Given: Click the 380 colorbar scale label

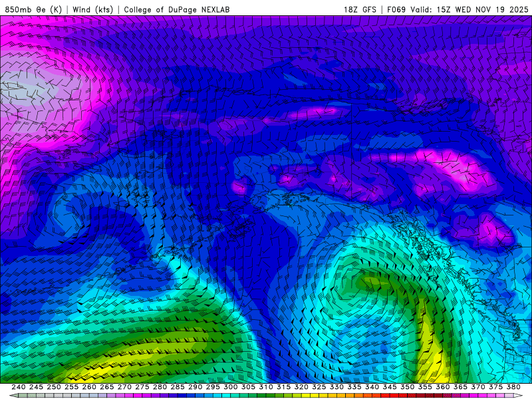Looking at the screenshot, I should point(513,387).
